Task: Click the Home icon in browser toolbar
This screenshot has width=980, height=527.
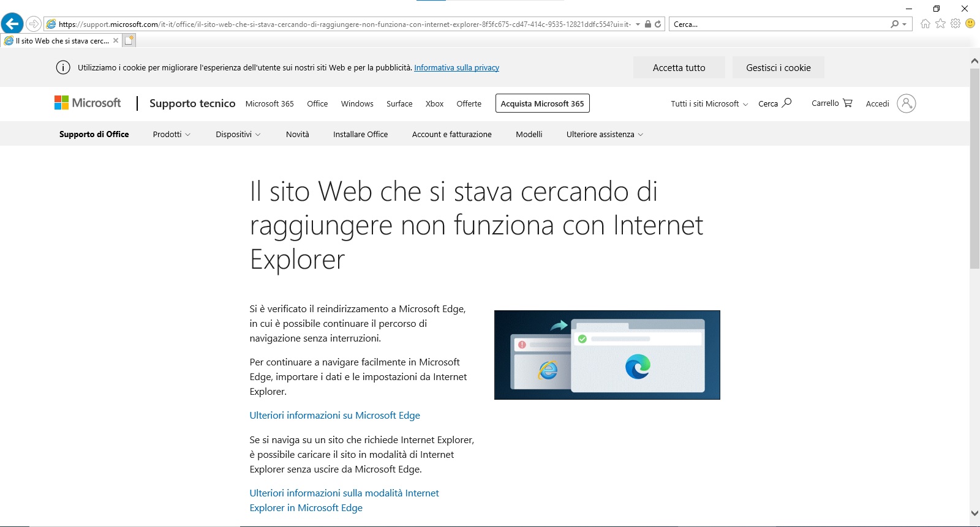Action: [x=925, y=24]
